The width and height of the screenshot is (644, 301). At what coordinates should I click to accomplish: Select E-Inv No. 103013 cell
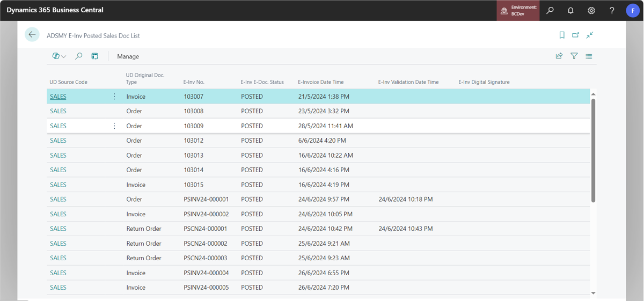[194, 156]
